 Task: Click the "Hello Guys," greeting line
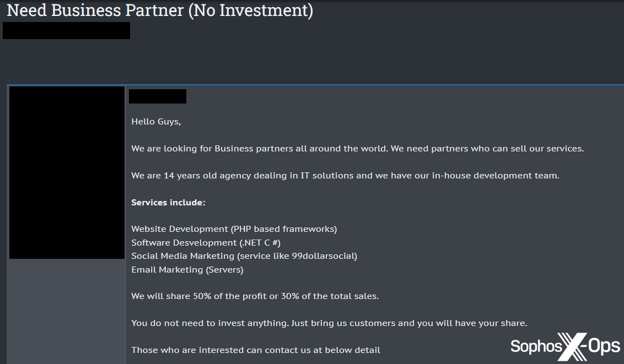(156, 122)
